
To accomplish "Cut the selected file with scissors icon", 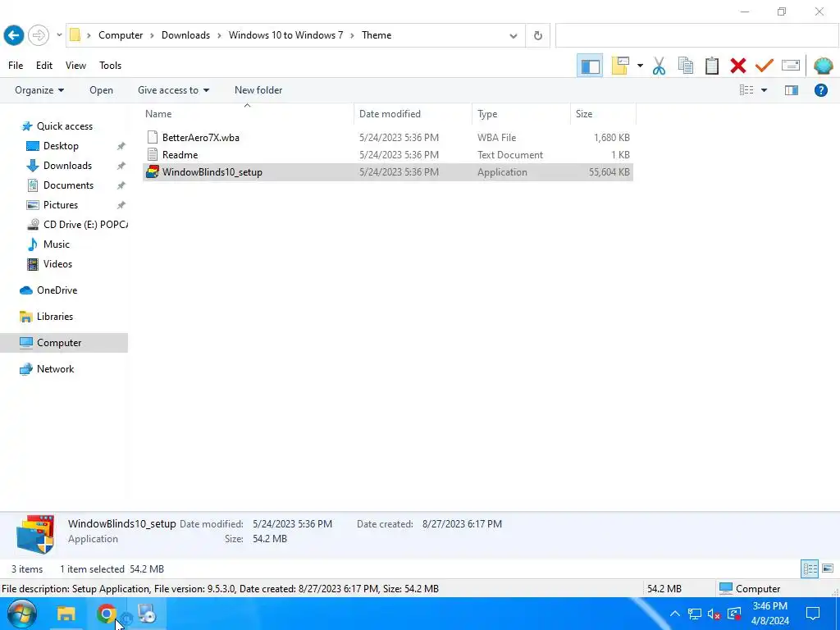I will (x=659, y=66).
